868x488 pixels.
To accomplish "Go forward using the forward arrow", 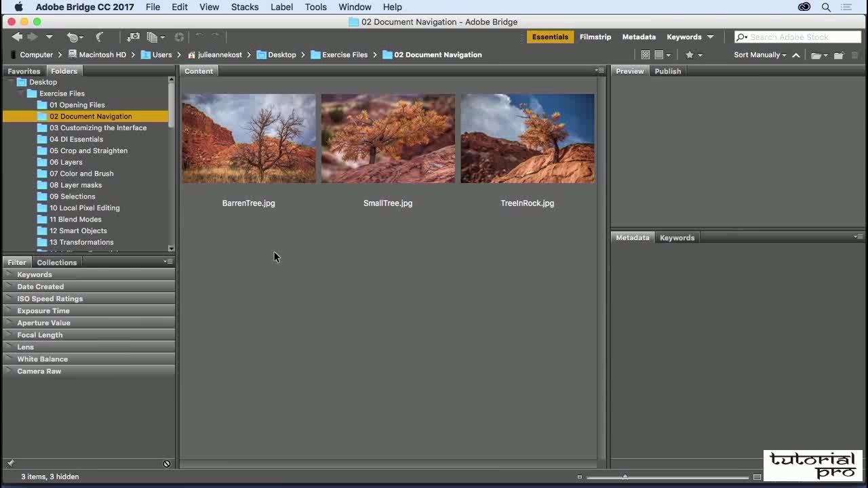I will click(x=32, y=37).
